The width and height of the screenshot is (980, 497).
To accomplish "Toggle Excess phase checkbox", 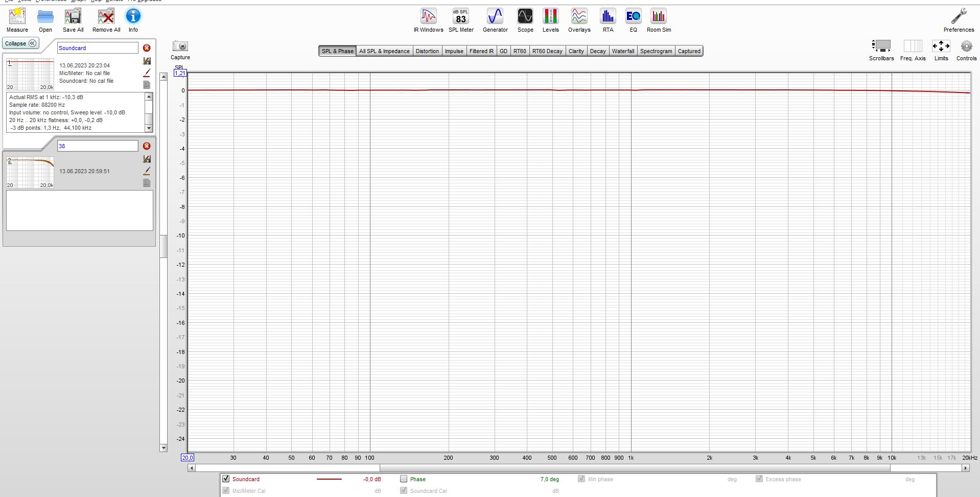I will click(759, 479).
